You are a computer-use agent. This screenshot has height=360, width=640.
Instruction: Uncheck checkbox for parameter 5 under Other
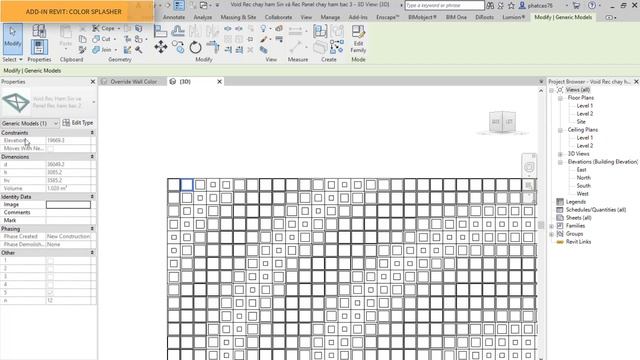pyautogui.click(x=50, y=293)
